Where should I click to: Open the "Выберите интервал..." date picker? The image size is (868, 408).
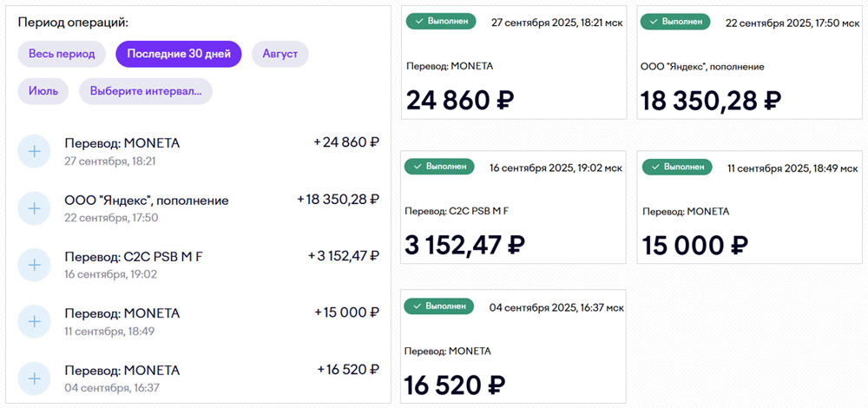tap(145, 91)
